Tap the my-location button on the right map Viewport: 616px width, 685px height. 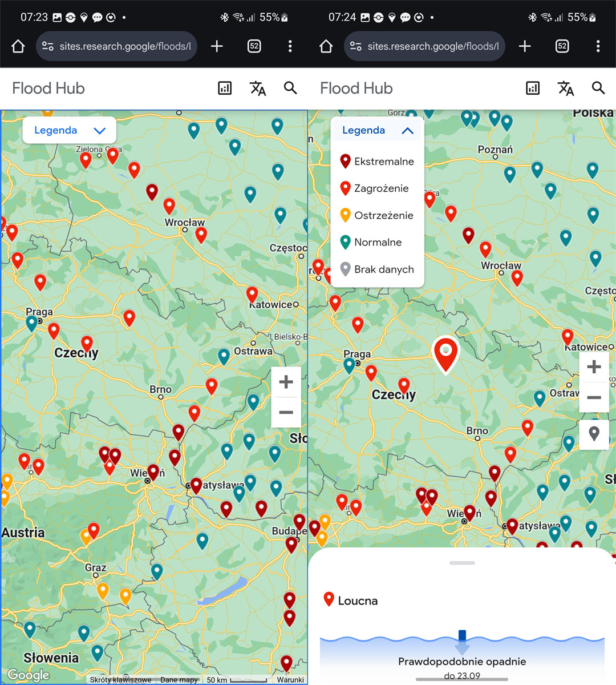coord(594,434)
